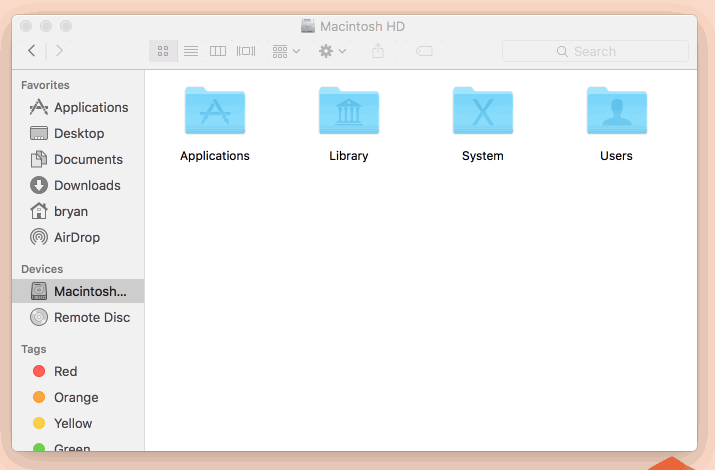Click the Edit Tags toolbar button

pos(425,51)
